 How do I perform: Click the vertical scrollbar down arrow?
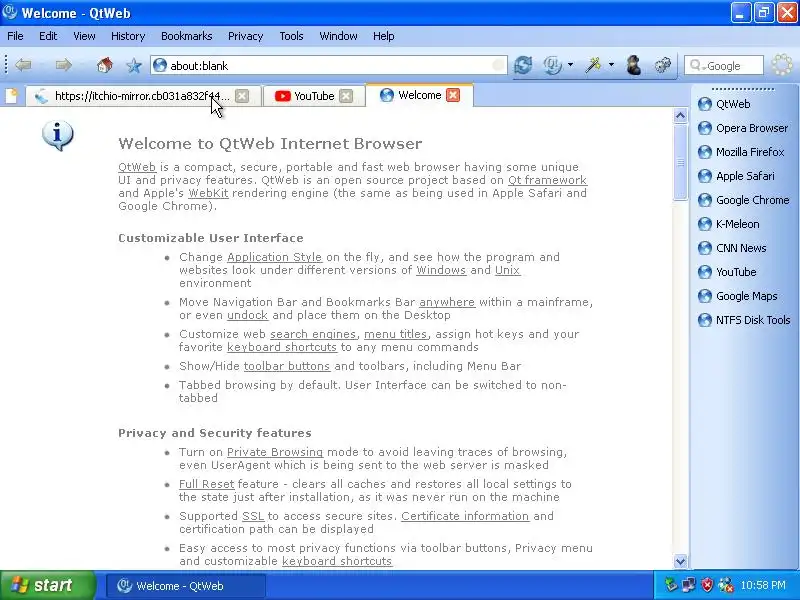(x=680, y=561)
